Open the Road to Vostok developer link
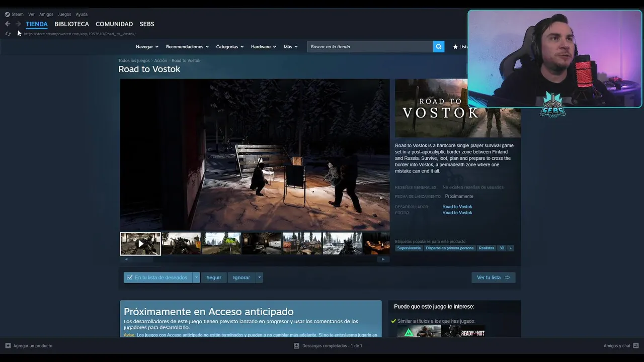The height and width of the screenshot is (362, 644). (x=457, y=207)
